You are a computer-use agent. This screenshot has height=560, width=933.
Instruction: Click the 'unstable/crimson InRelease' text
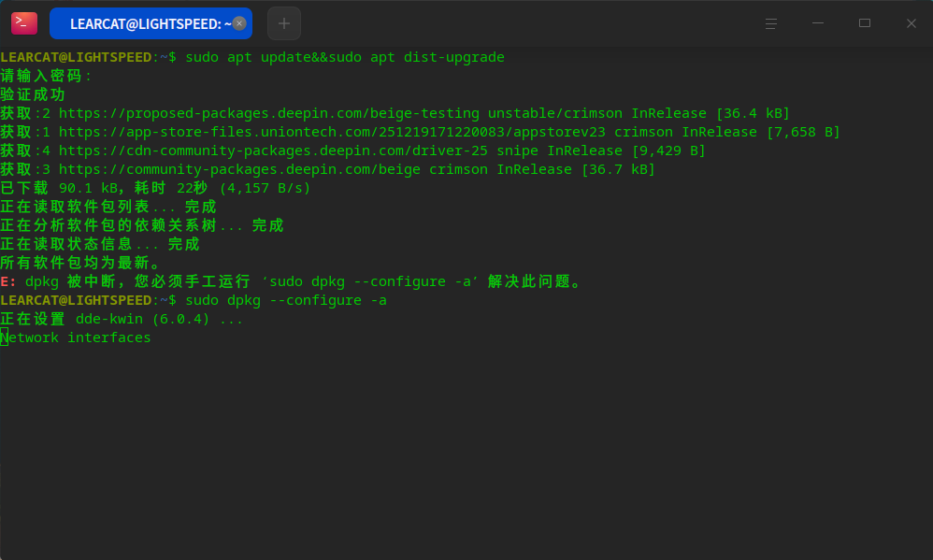click(597, 113)
